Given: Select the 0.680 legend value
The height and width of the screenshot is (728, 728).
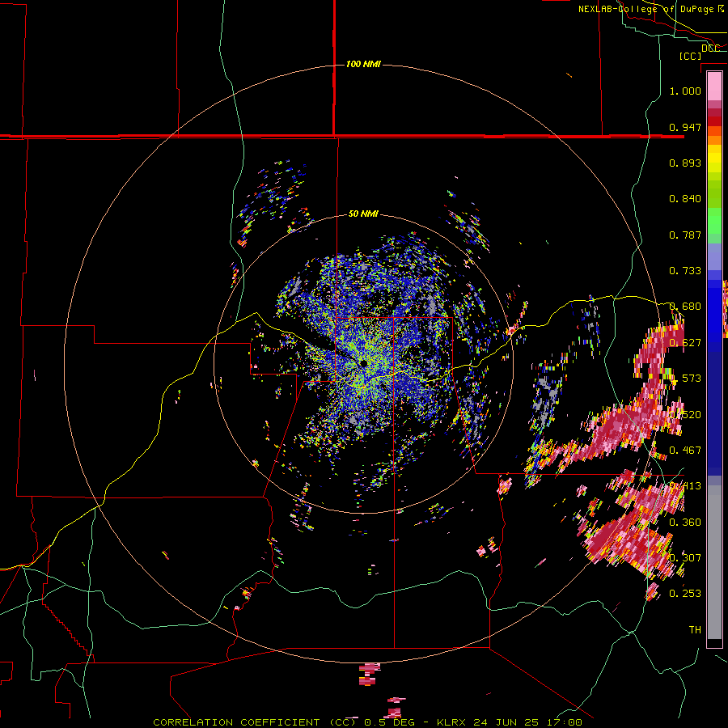Looking at the screenshot, I should pos(685,307).
